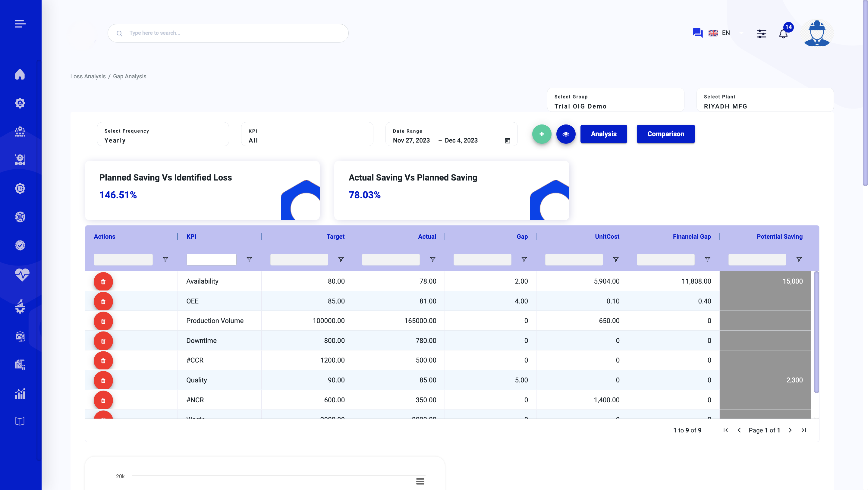Open the Actual Saving Vs Planned Saving card
The height and width of the screenshot is (490, 868).
(x=451, y=190)
